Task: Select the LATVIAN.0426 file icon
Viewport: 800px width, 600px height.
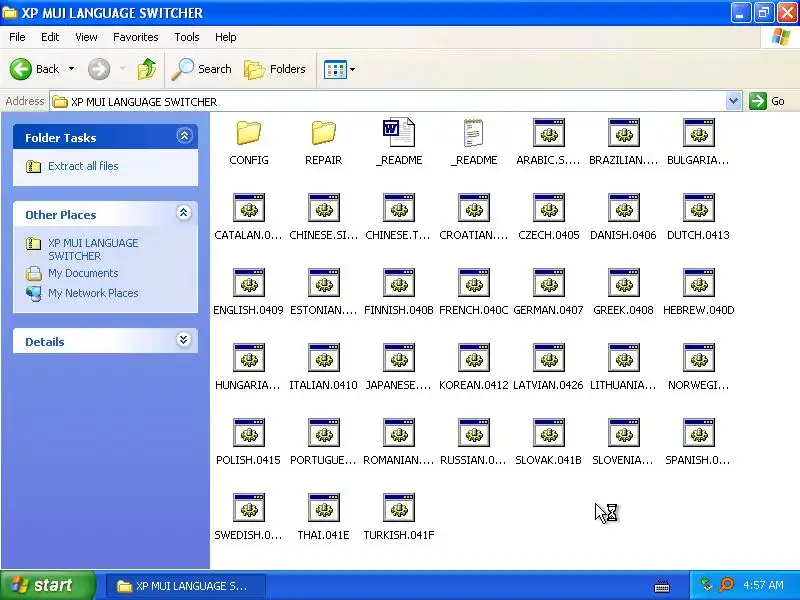Action: (548, 358)
